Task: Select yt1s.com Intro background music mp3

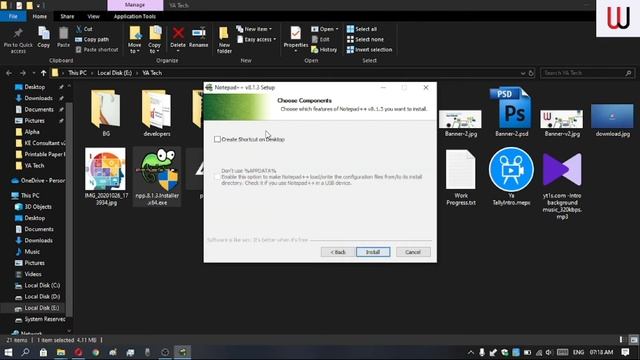Action: click(x=562, y=186)
